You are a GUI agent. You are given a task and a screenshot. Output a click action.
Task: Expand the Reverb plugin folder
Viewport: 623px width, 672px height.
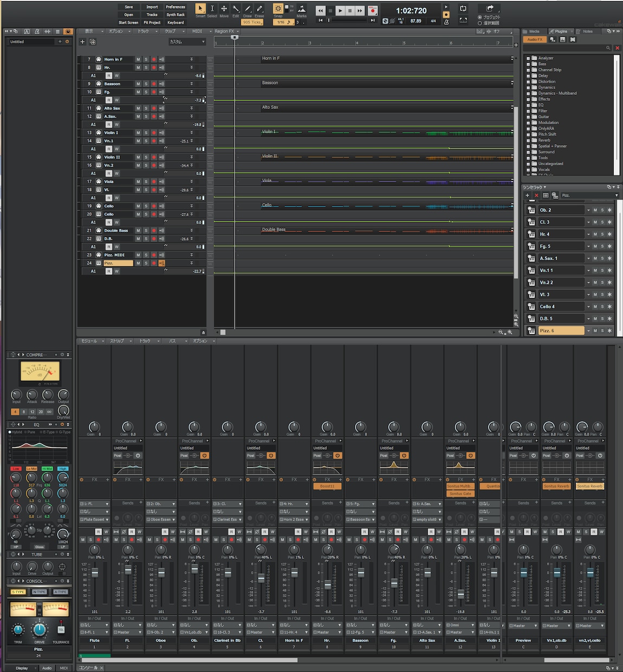pyautogui.click(x=528, y=140)
